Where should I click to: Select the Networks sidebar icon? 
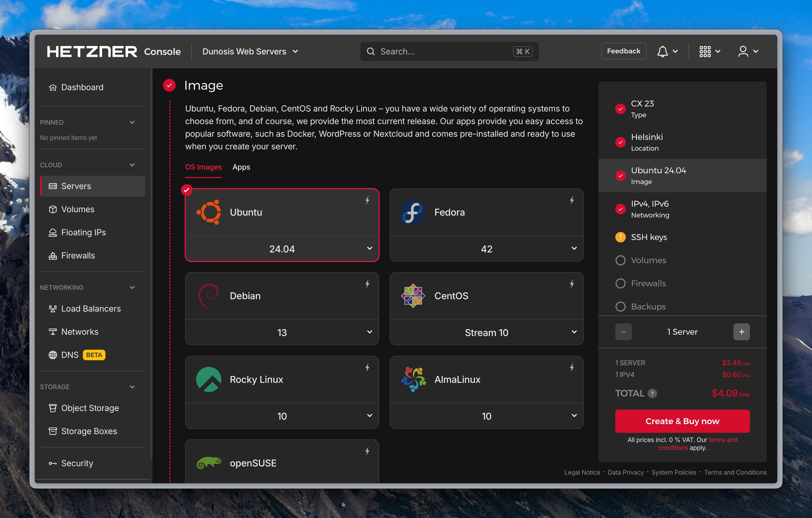(53, 332)
